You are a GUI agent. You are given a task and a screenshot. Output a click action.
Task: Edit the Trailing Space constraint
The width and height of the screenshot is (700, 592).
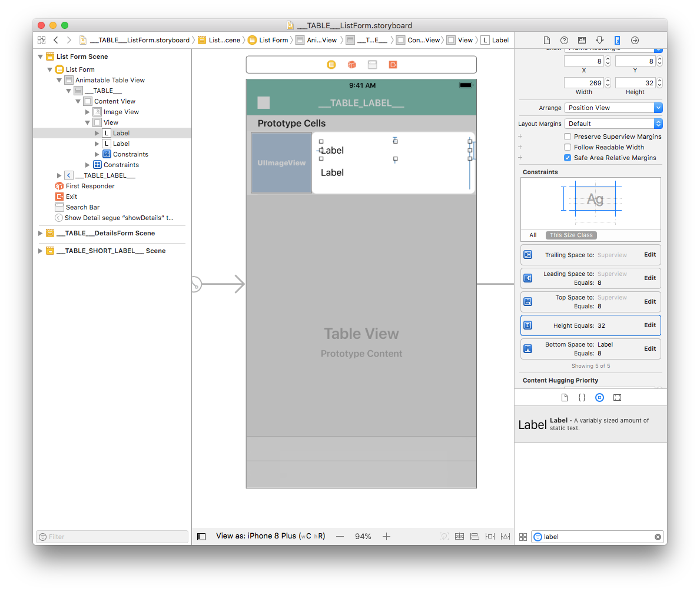[x=650, y=255]
